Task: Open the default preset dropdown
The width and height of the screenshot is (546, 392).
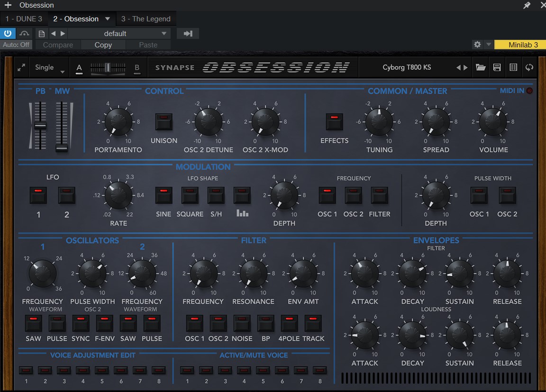Action: click(118, 34)
